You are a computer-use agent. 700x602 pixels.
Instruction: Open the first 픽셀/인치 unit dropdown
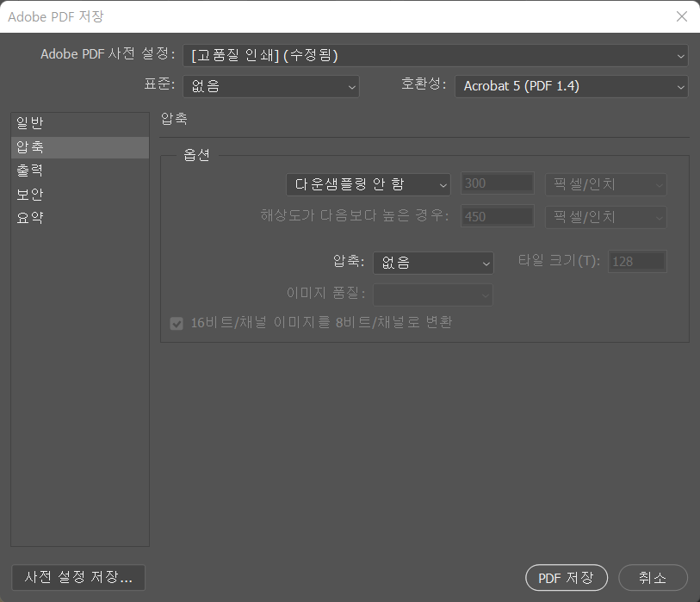pyautogui.click(x=606, y=184)
